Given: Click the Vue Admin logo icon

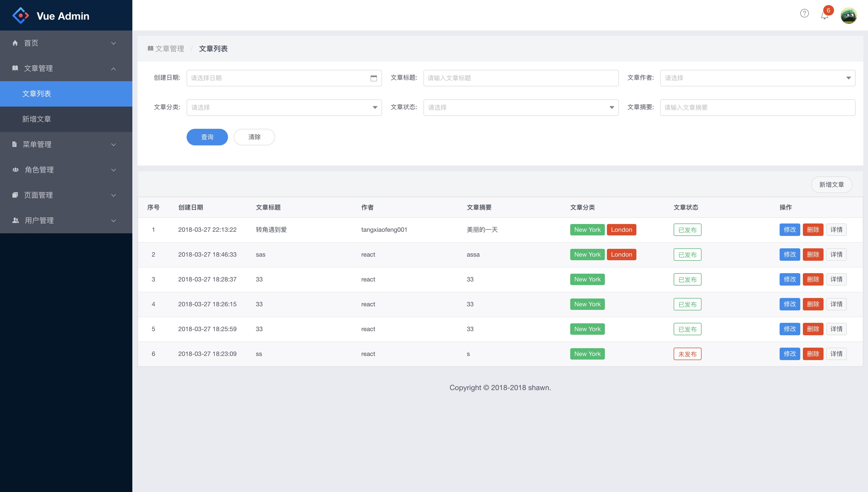Looking at the screenshot, I should pyautogui.click(x=20, y=16).
